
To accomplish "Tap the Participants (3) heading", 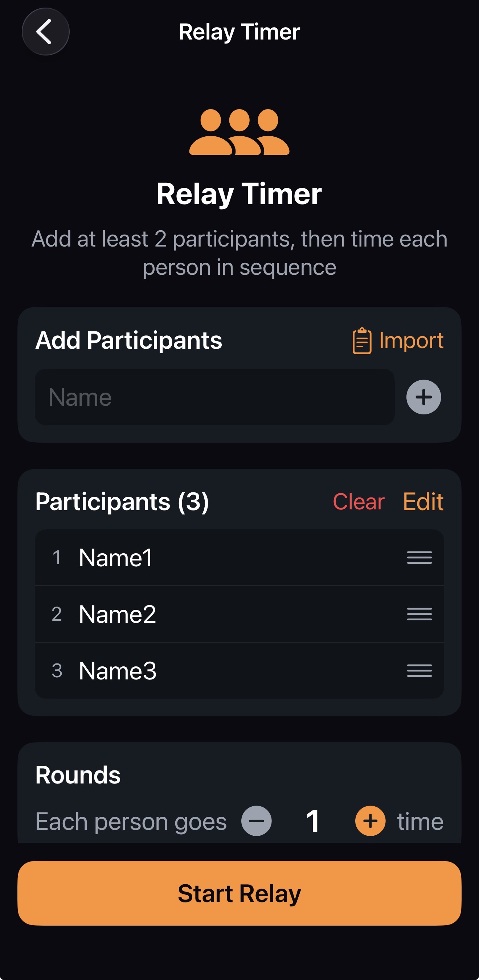I will (122, 501).
